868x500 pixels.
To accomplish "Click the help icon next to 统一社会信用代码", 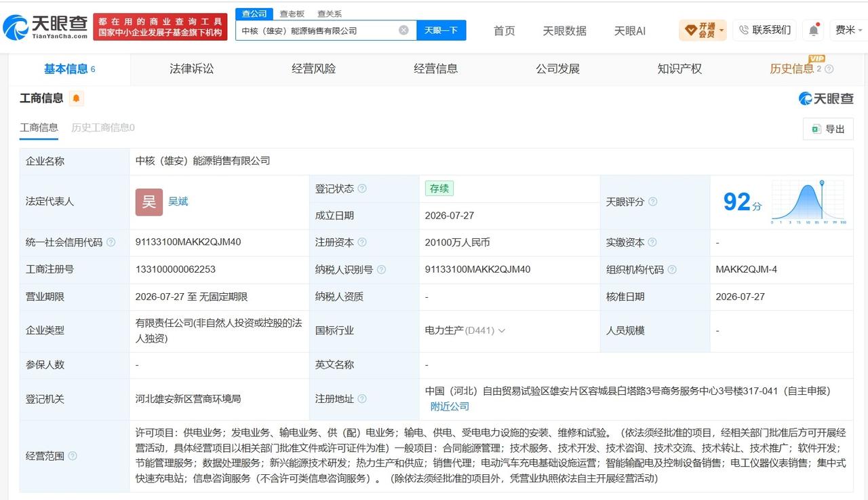I will (111, 242).
